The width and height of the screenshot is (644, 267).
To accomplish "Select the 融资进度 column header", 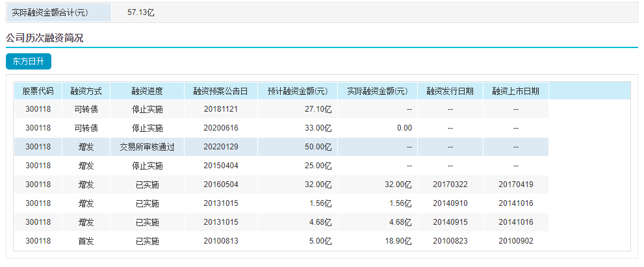I will click(x=147, y=91).
